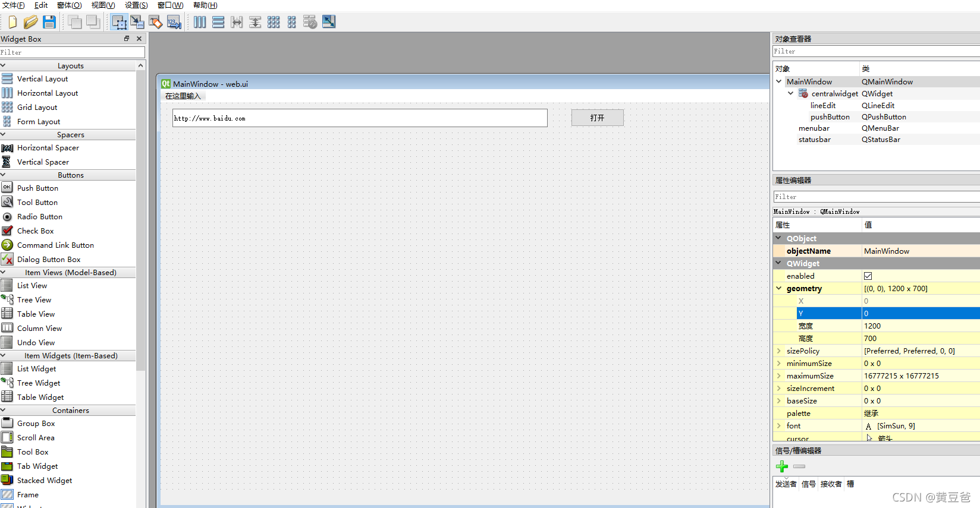The image size is (980, 508).
Task: Click the http://www.baidu.com line edit
Action: click(x=360, y=118)
